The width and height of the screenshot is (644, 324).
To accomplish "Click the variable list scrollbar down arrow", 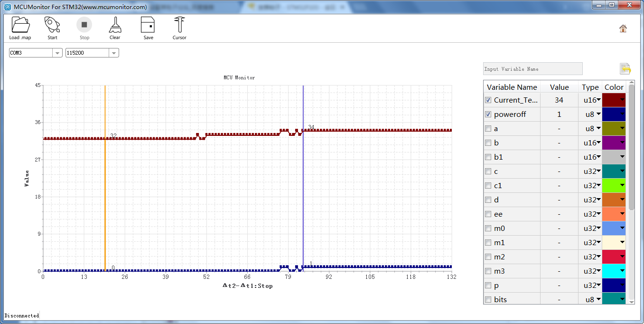I will [631, 301].
